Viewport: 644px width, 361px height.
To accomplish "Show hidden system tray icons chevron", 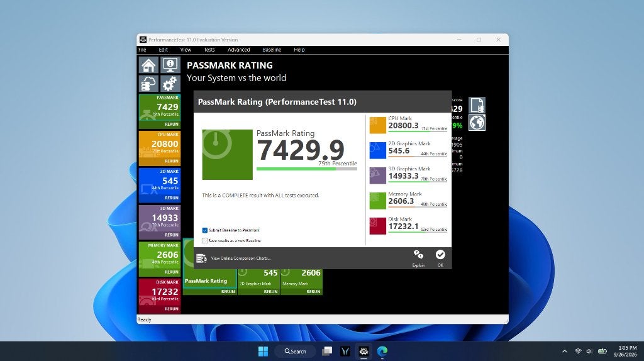I will click(x=565, y=351).
